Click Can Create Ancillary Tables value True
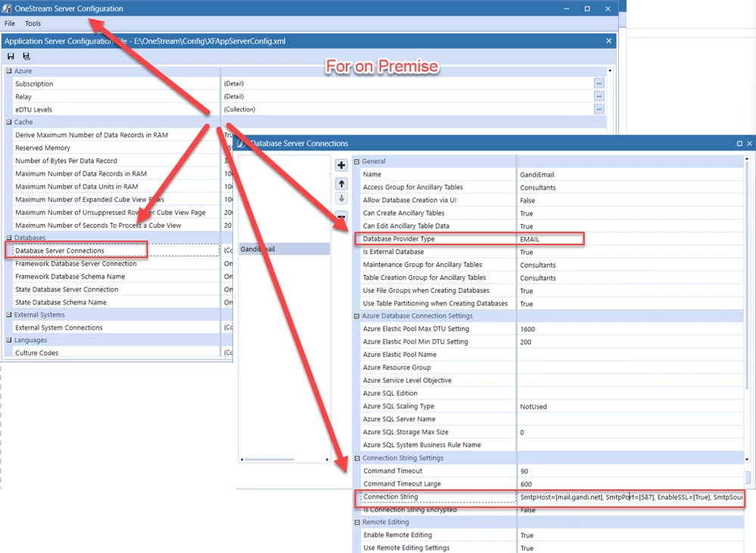 click(x=526, y=213)
